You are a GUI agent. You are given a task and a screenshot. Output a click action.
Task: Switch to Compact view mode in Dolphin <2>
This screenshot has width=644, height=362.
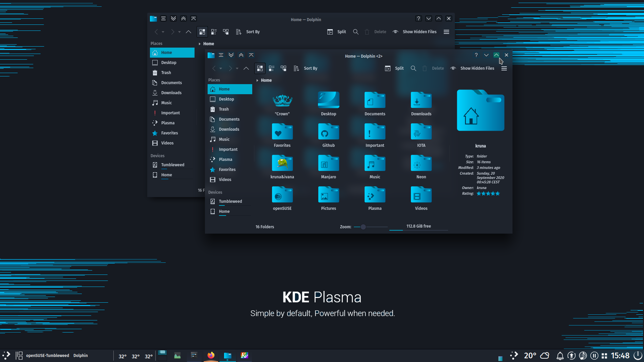pos(272,68)
